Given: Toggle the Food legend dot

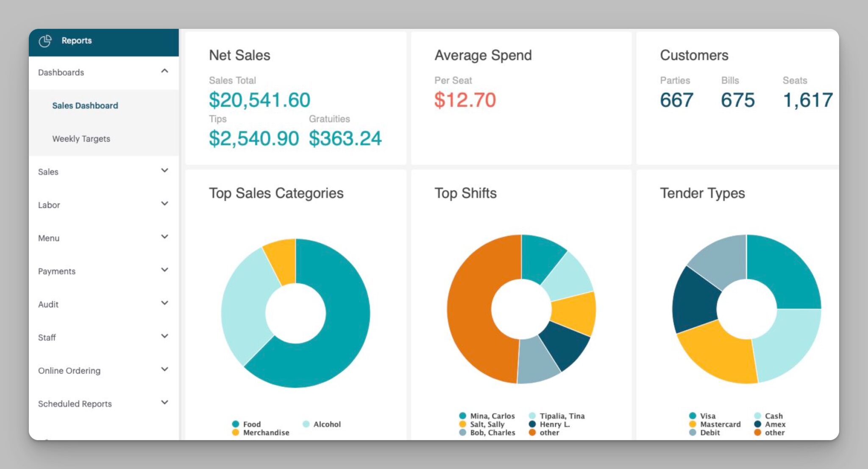Looking at the screenshot, I should coord(236,424).
